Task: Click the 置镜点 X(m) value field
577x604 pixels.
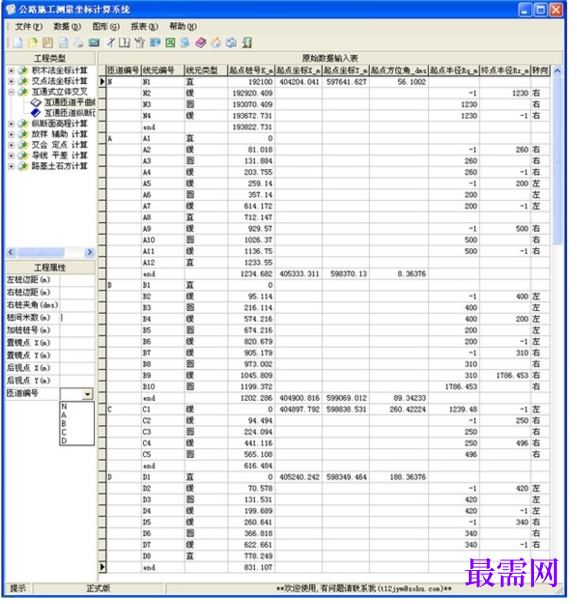Action: tap(77, 343)
